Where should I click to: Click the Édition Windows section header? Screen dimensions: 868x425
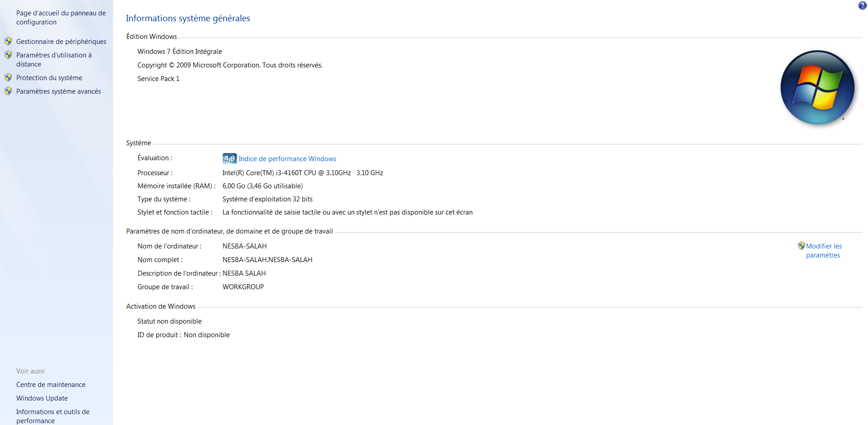[152, 37]
